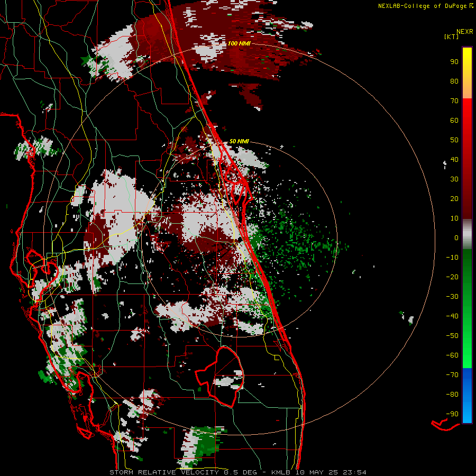The image size is (476, 476).
Task: Click the -70 value on the velocity scale
Action: (x=452, y=375)
